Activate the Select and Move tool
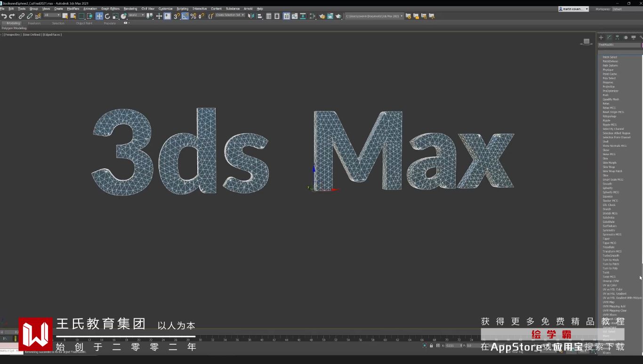The image size is (643, 364). click(x=99, y=16)
